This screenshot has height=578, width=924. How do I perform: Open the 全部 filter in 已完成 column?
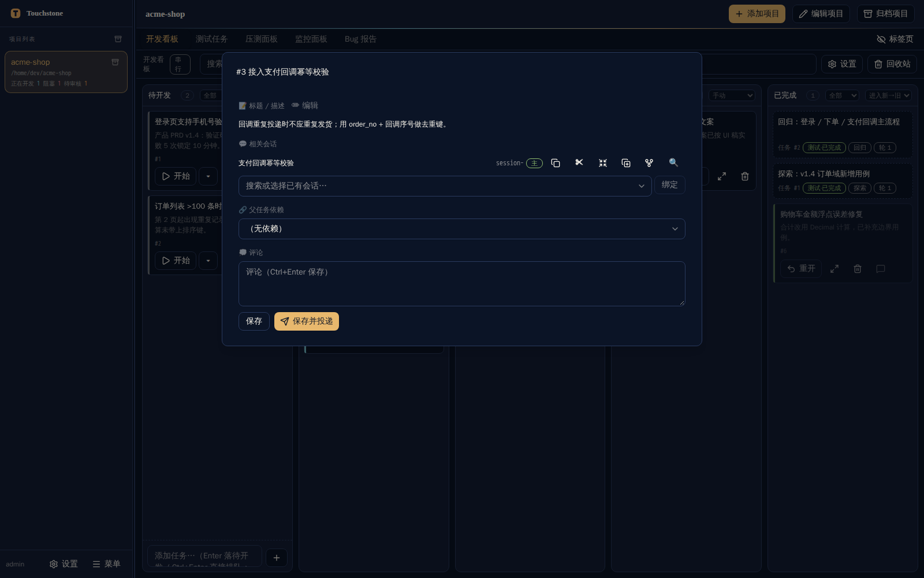click(x=843, y=95)
